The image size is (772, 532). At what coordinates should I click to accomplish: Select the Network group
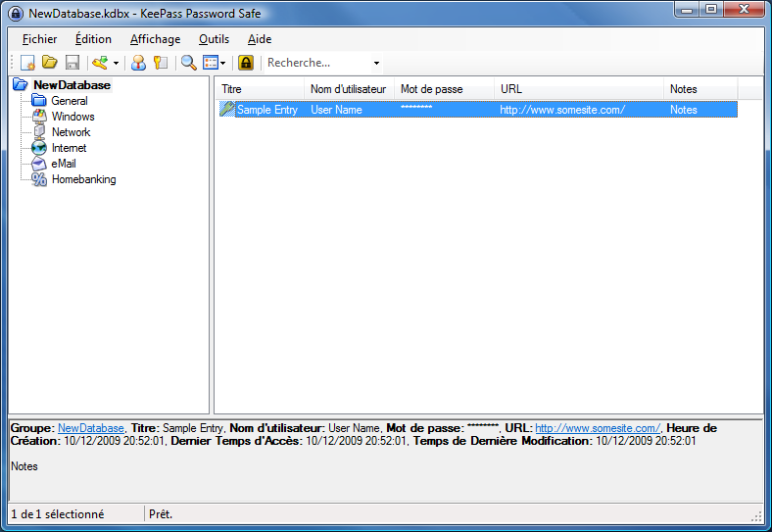pos(72,132)
